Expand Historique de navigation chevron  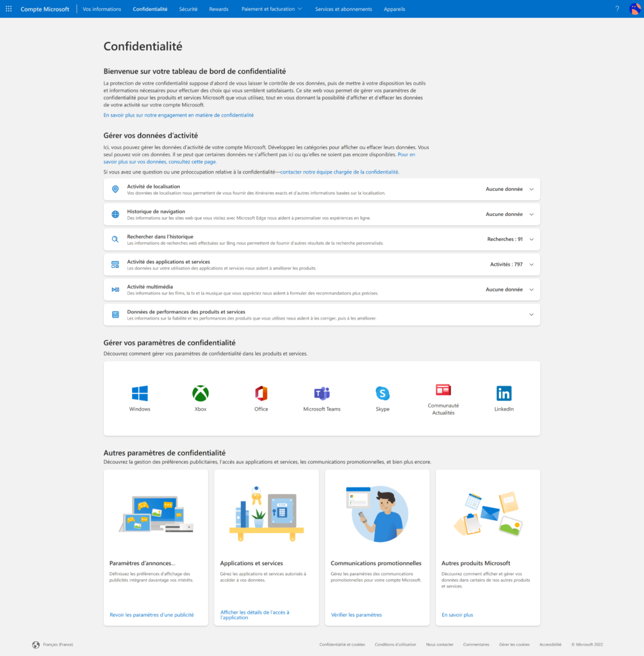(531, 215)
